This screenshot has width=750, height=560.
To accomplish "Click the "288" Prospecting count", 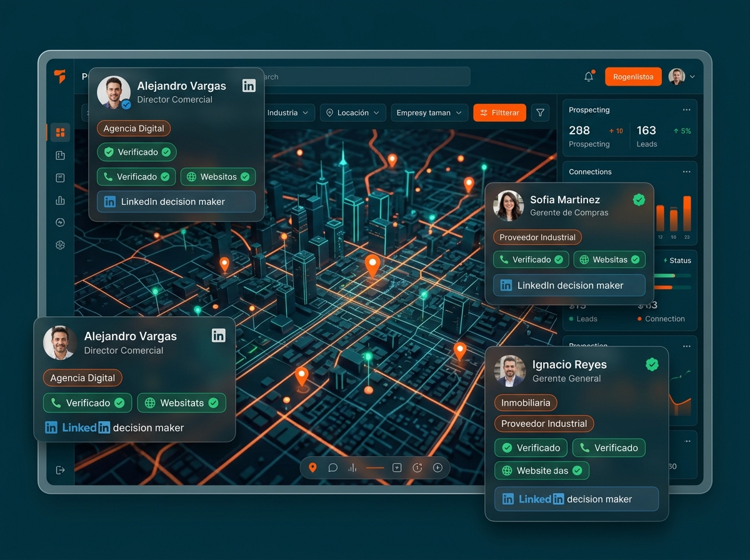I will coord(579,130).
